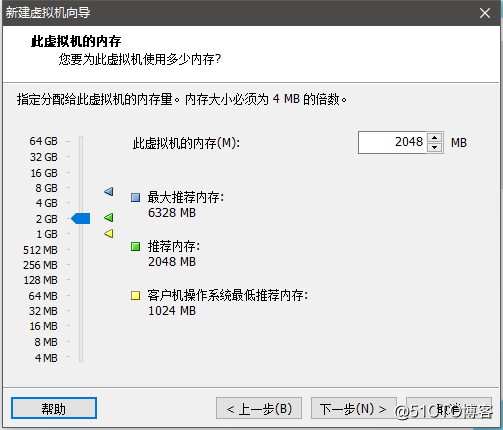Click the heading 此虚拟机的内存

click(x=76, y=41)
